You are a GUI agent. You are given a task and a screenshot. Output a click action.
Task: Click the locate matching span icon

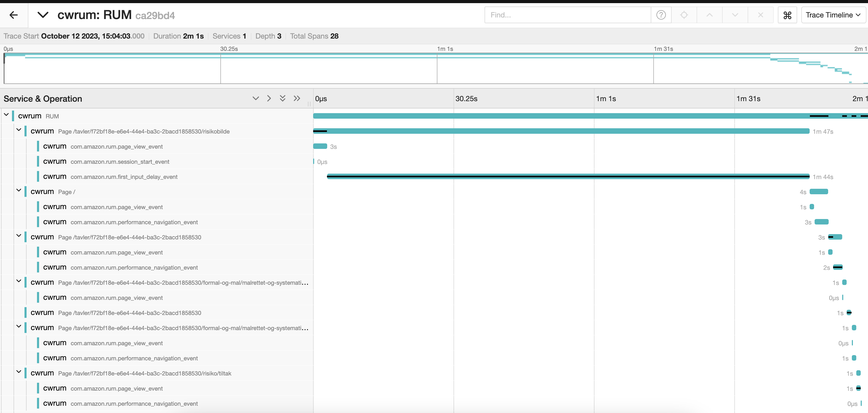[x=684, y=15]
